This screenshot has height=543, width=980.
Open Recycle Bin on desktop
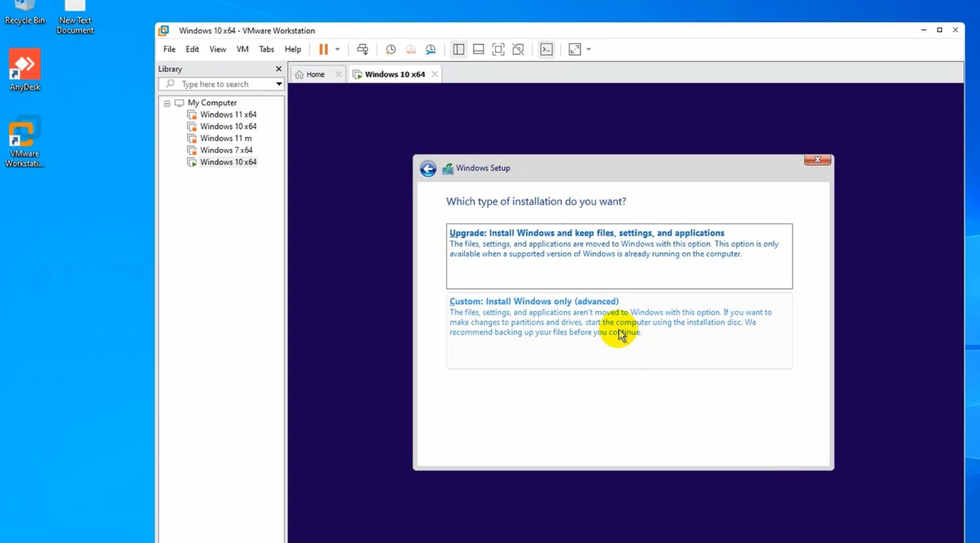click(25, 13)
